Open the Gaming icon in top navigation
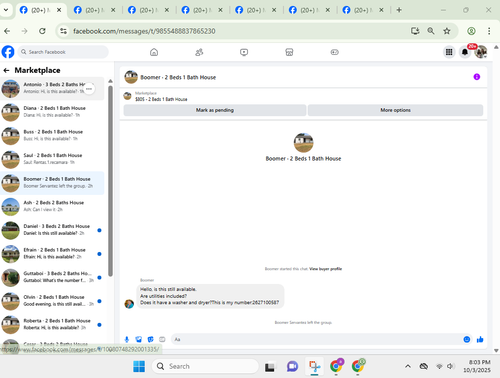 [334, 52]
